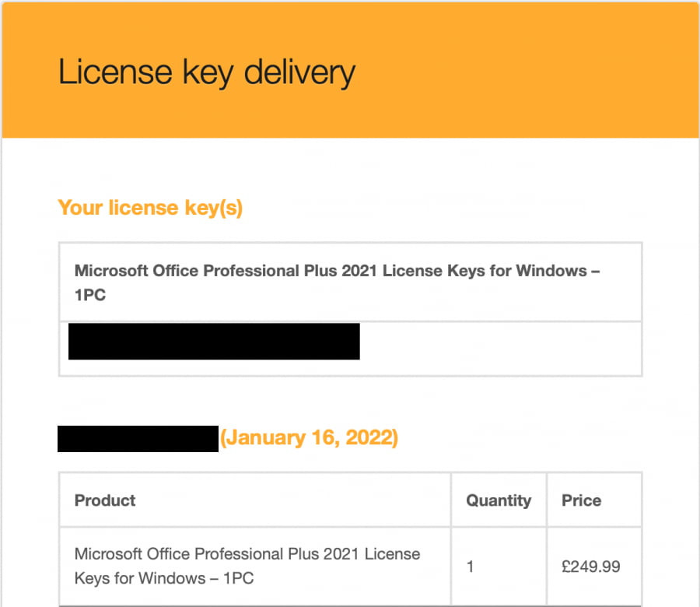This screenshot has width=700, height=607.
Task: Click the bold '1PC' text in license box
Action: pos(90,295)
